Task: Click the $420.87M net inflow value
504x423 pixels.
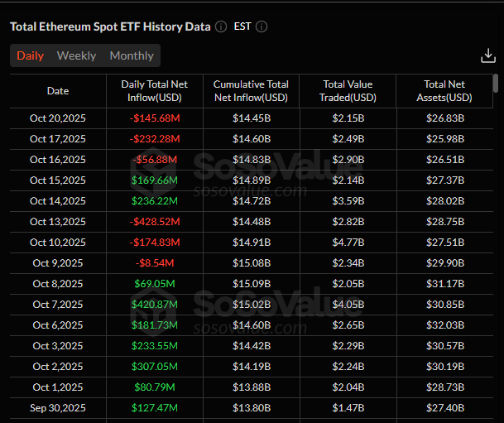Action: tap(155, 305)
